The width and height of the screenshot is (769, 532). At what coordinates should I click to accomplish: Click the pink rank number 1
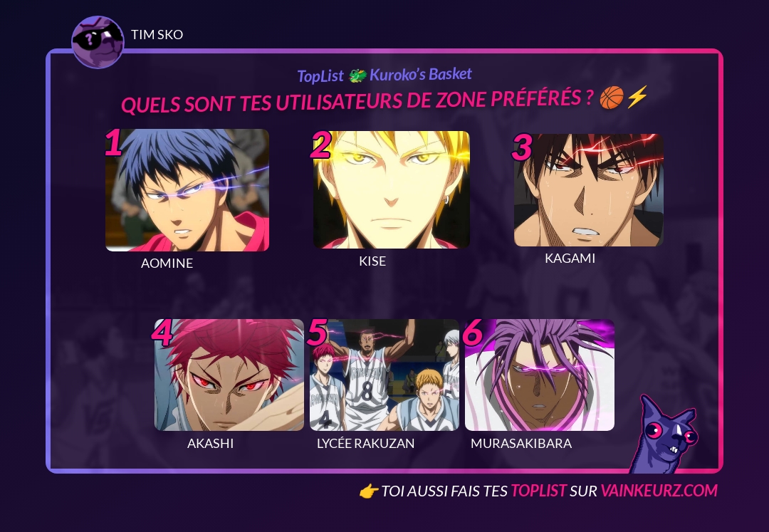113,142
